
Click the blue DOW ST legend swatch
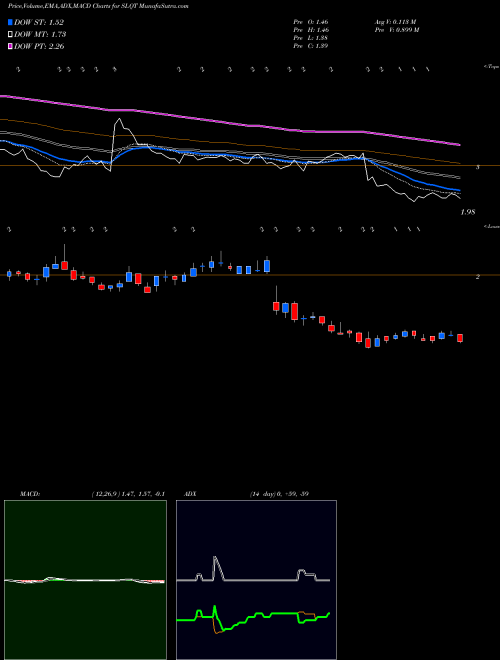[x=10, y=22]
